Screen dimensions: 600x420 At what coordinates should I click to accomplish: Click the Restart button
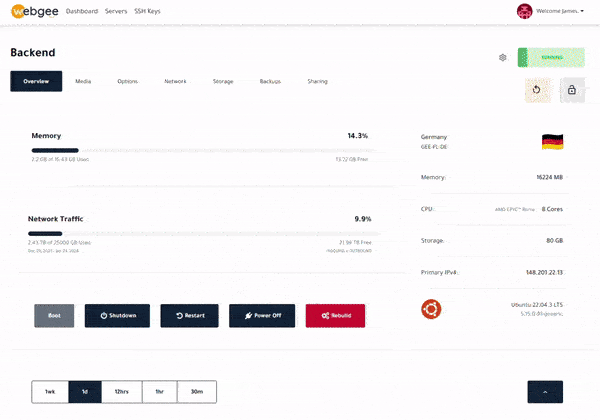pyautogui.click(x=189, y=316)
